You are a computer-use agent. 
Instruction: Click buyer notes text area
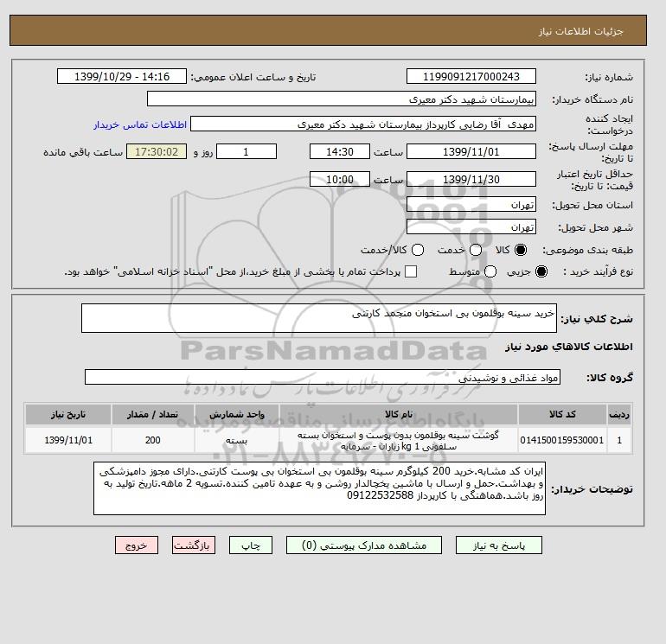coord(319,488)
